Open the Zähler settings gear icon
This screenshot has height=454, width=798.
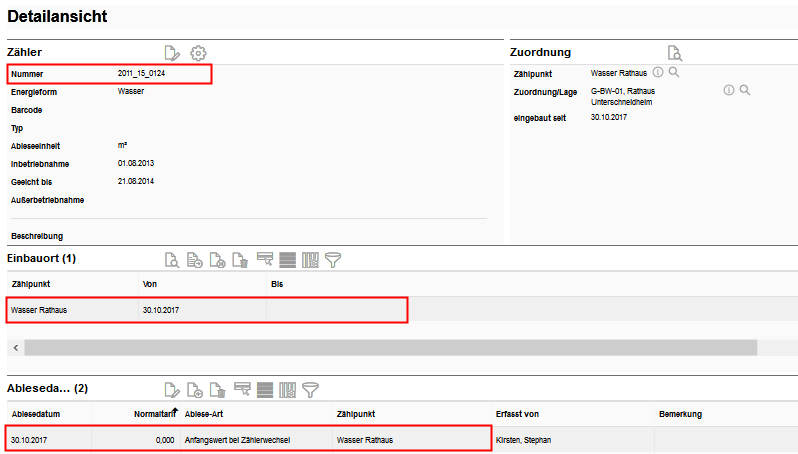(198, 53)
